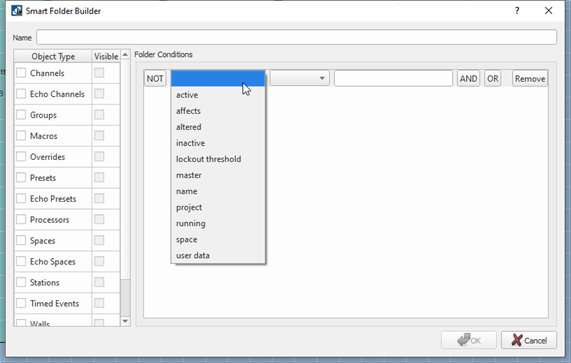Image resolution: width=571 pixels, height=363 pixels.
Task: Add a condition with the AND button
Action: [x=468, y=79]
